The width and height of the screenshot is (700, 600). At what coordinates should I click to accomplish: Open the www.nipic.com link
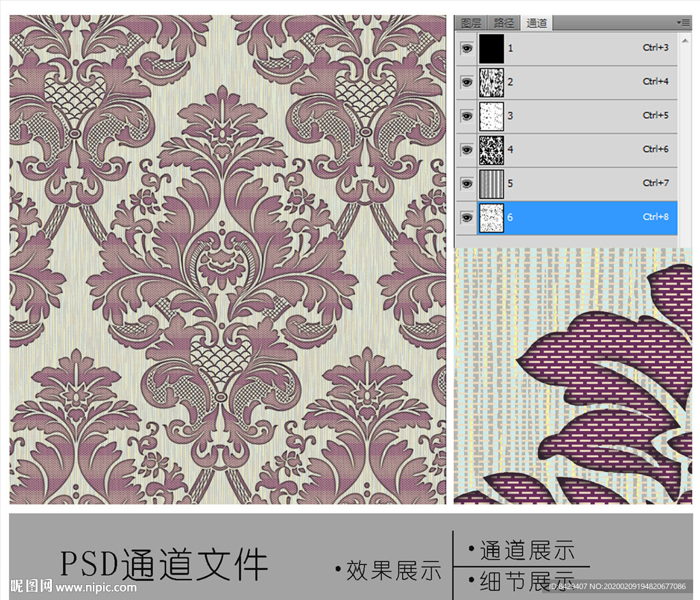click(x=96, y=586)
